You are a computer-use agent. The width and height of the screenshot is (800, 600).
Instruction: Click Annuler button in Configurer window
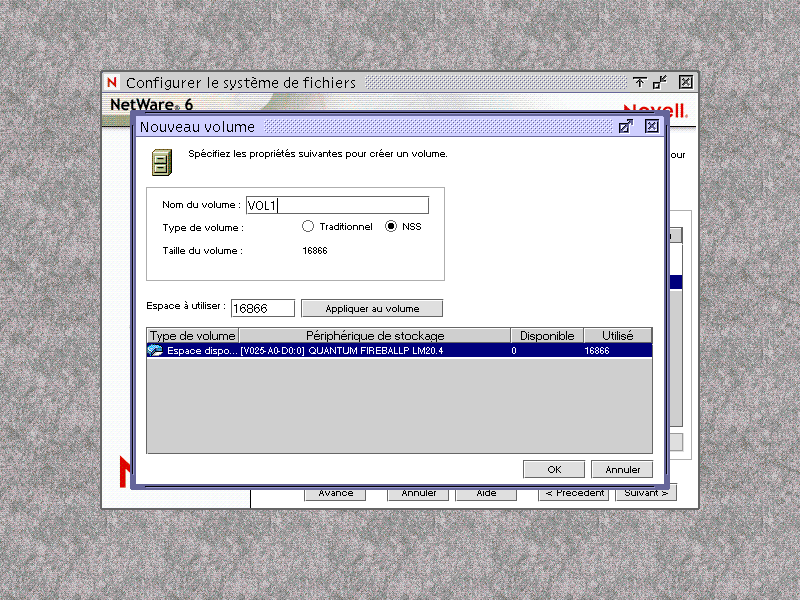[x=418, y=493]
